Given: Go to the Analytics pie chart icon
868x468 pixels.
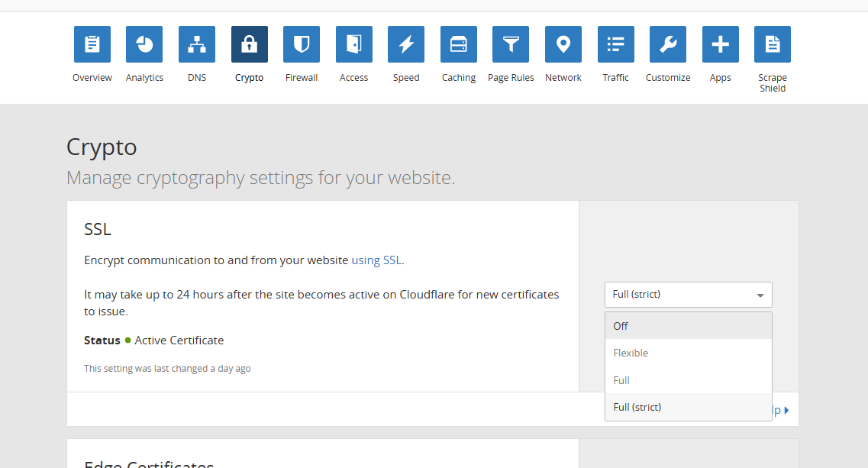Looking at the screenshot, I should (x=144, y=44).
